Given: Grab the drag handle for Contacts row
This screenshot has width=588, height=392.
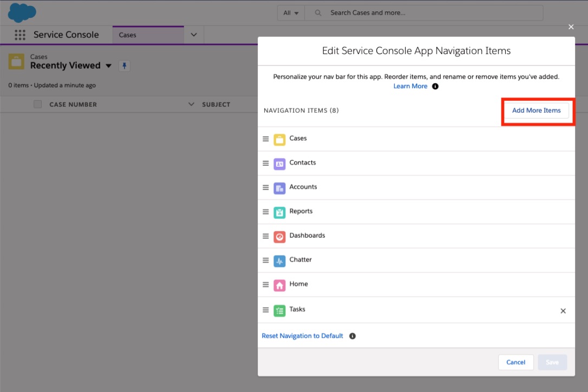Looking at the screenshot, I should point(265,163).
